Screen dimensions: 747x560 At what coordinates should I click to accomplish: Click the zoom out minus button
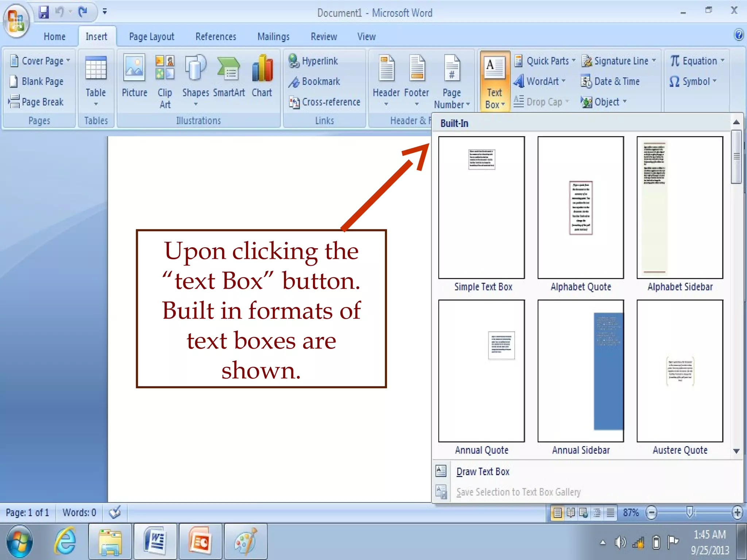point(651,513)
